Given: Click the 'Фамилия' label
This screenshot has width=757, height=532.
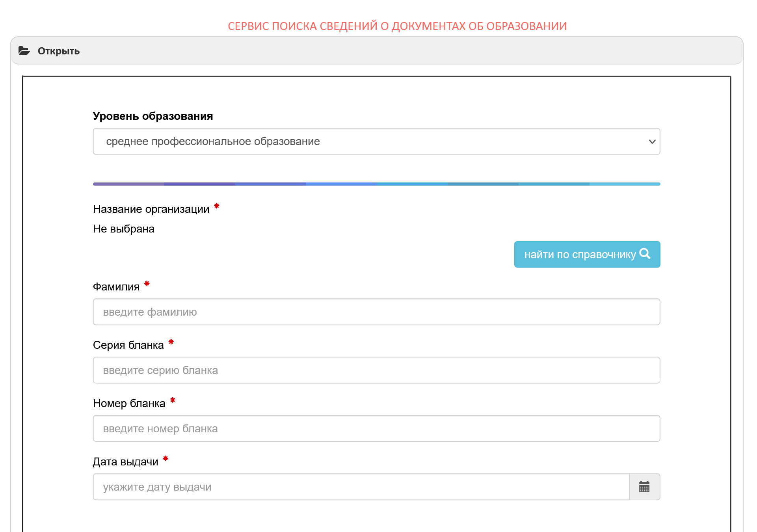Looking at the screenshot, I should click(x=116, y=287).
